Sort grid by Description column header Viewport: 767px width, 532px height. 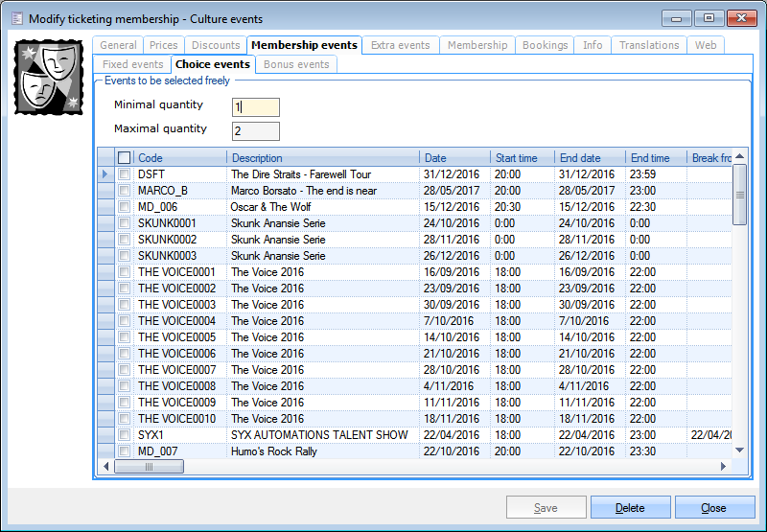(322, 157)
